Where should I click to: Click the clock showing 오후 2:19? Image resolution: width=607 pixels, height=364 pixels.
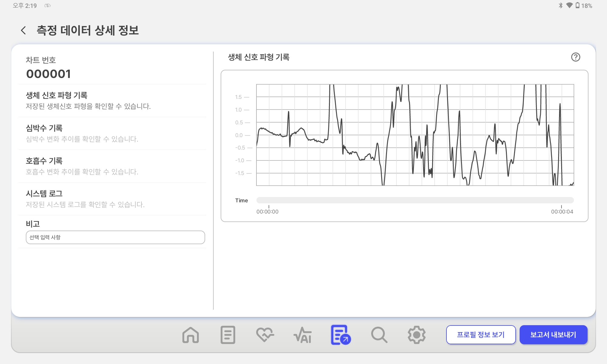(25, 5)
